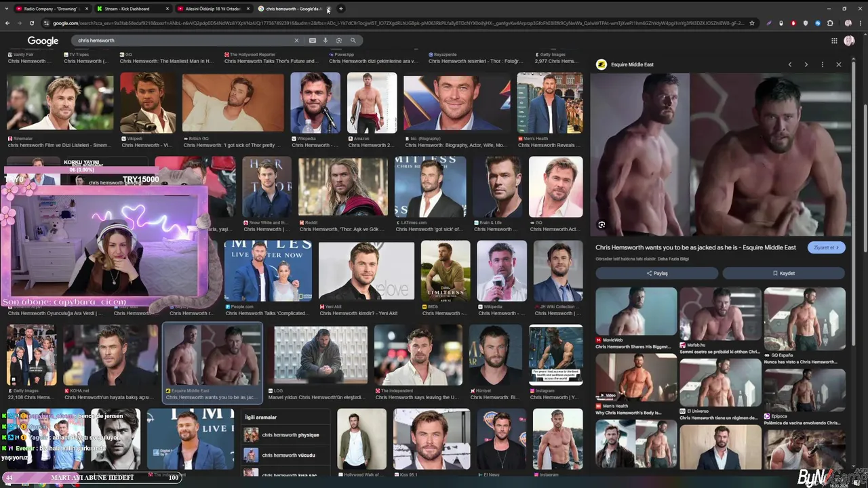Screen dimensions: 868x488
Task: Open the People.com image result
Action: click(x=268, y=271)
